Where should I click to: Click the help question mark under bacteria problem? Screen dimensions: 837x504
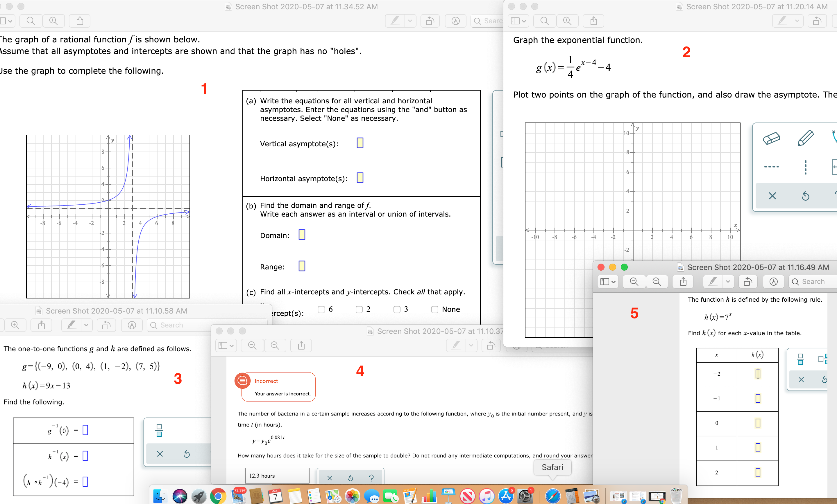point(371,478)
